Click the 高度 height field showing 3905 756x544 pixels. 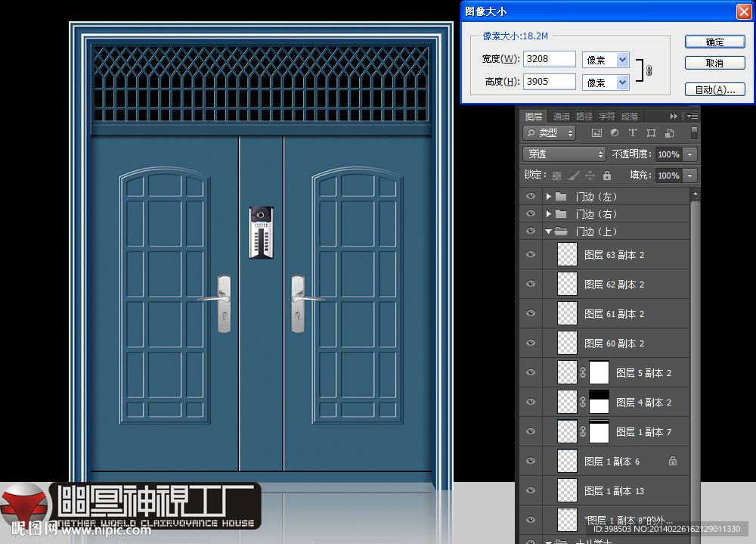[x=549, y=82]
